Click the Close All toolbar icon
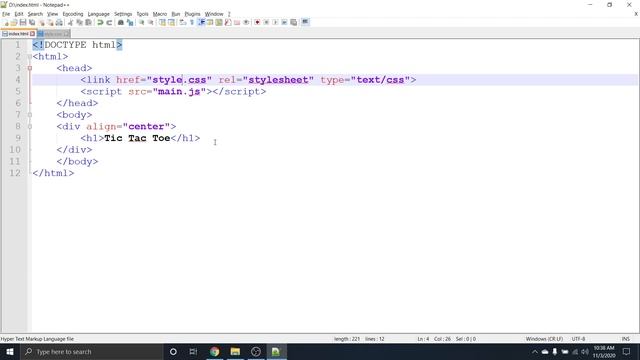This screenshot has width=640, height=360. [50, 22]
